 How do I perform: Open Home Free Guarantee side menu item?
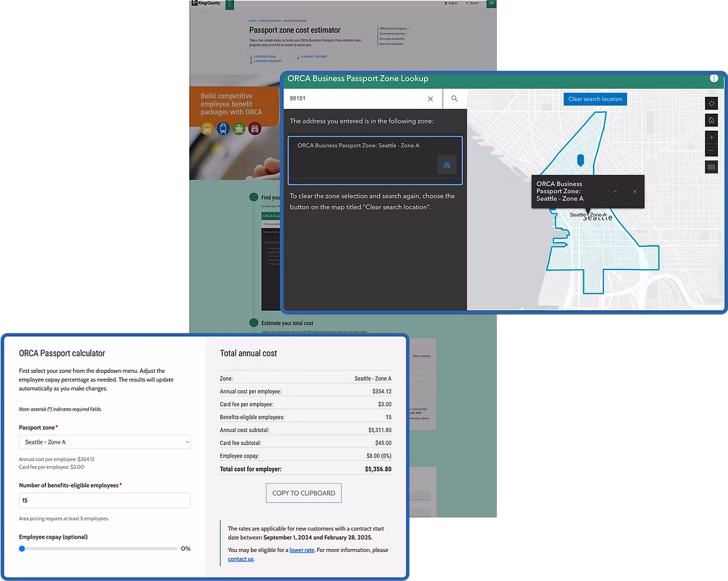(391, 43)
